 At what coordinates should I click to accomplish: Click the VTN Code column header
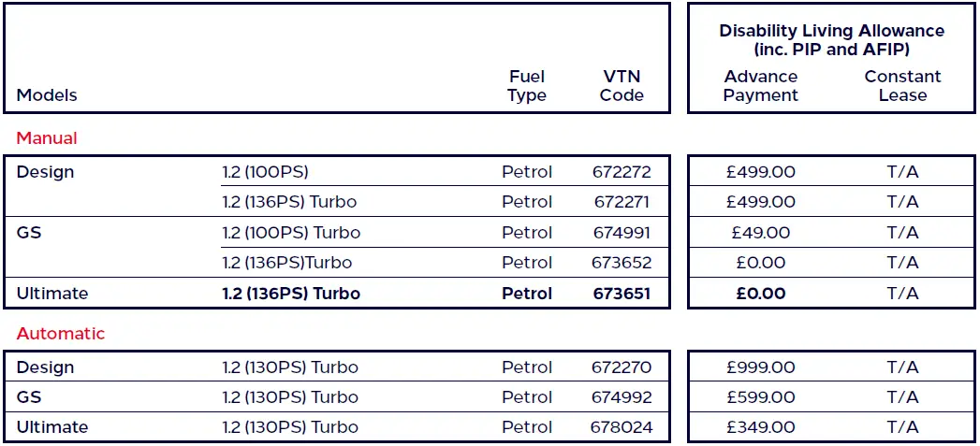622,86
